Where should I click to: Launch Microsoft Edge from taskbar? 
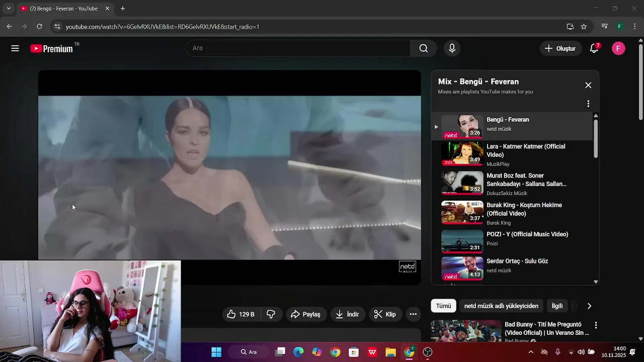299,352
